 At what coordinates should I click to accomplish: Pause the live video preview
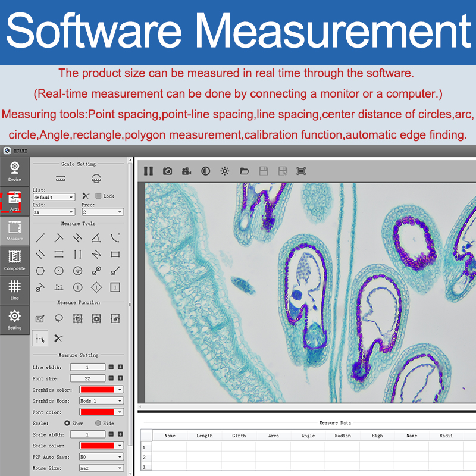click(148, 171)
